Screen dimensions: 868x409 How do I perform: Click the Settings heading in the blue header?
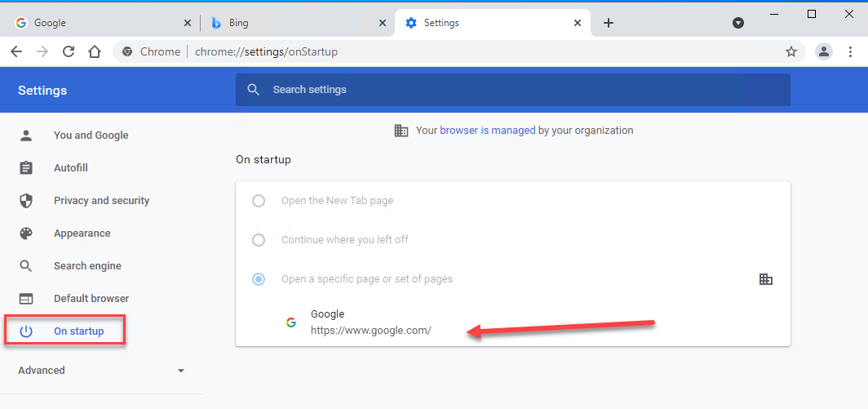click(42, 91)
